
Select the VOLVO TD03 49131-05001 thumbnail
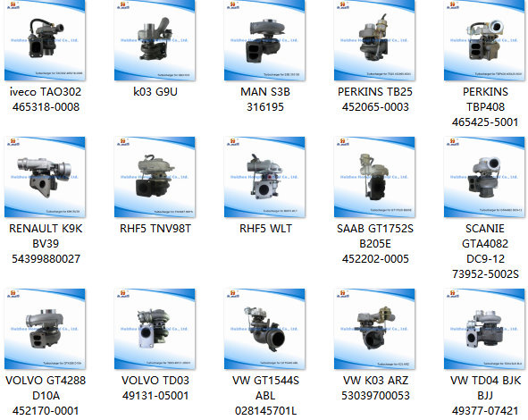[155, 329]
